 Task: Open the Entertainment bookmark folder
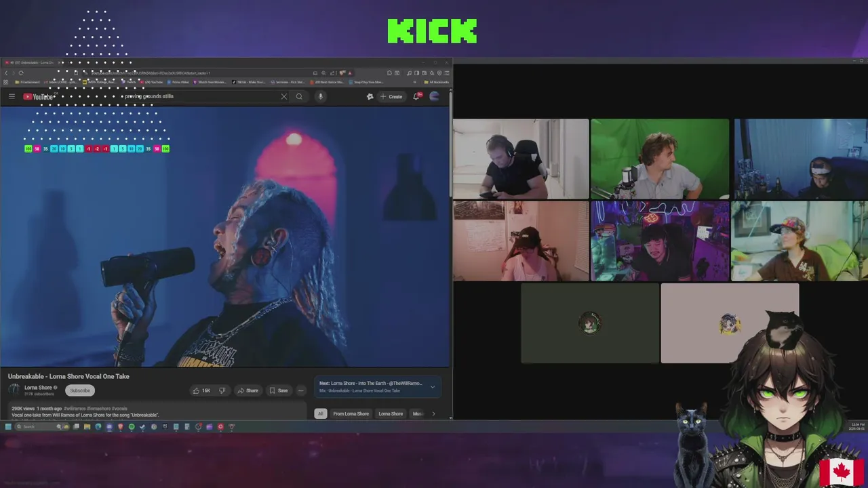click(x=27, y=82)
